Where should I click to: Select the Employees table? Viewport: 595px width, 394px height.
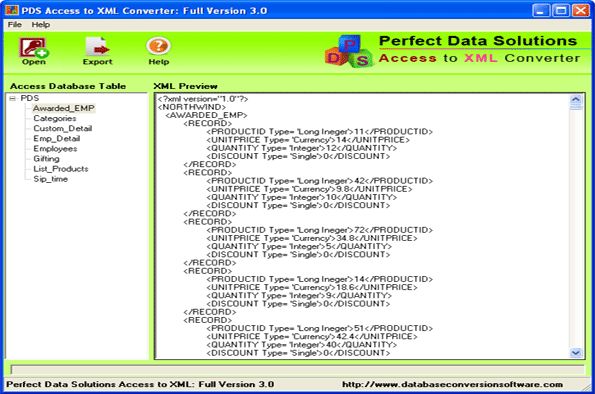tap(55, 149)
